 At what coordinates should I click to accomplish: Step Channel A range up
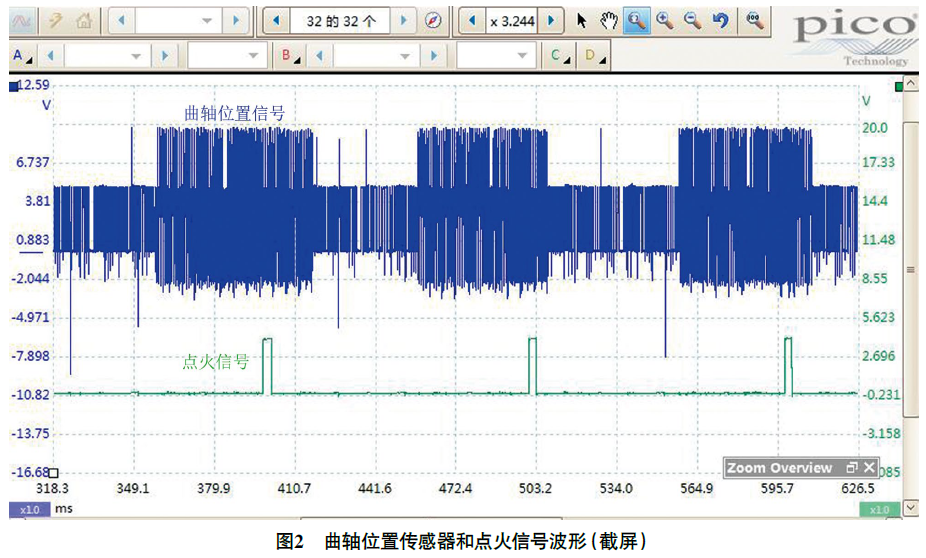tap(165, 56)
